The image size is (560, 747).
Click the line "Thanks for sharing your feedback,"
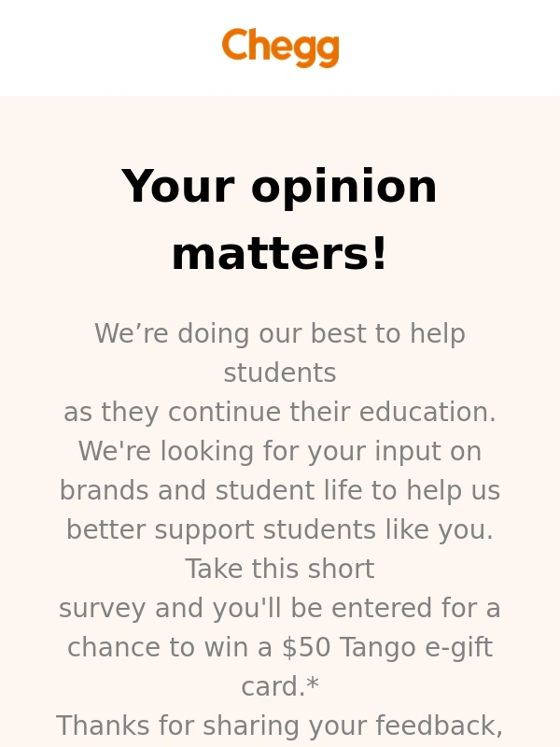click(280, 726)
